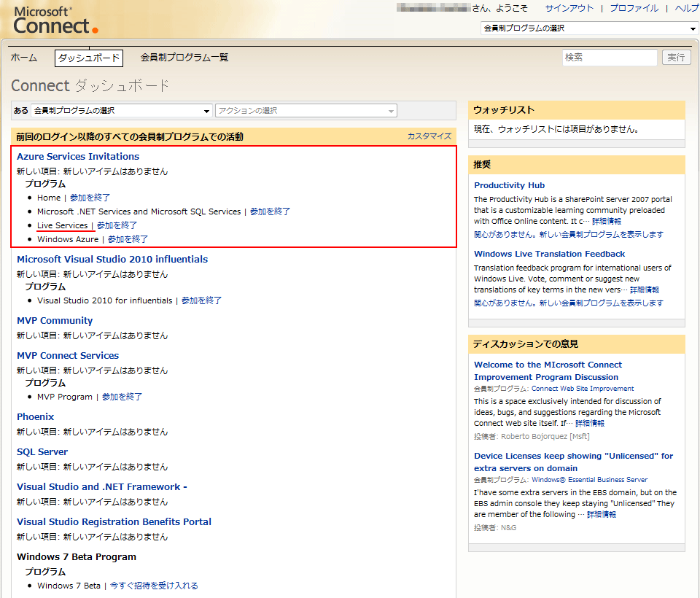Viewport: 700px width, 598px height.
Task: Open Welcome to the Microsoft Connect Improvement discussion
Action: [548, 370]
